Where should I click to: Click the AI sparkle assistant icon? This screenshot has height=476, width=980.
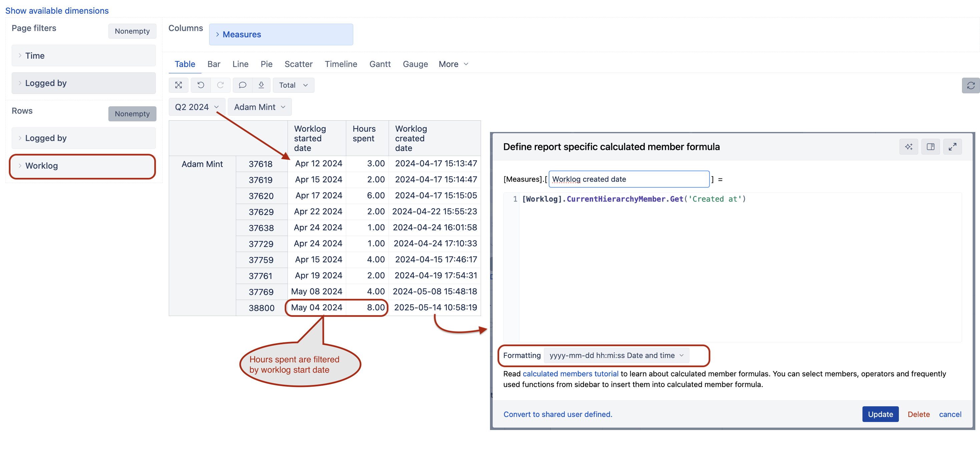[x=909, y=147]
